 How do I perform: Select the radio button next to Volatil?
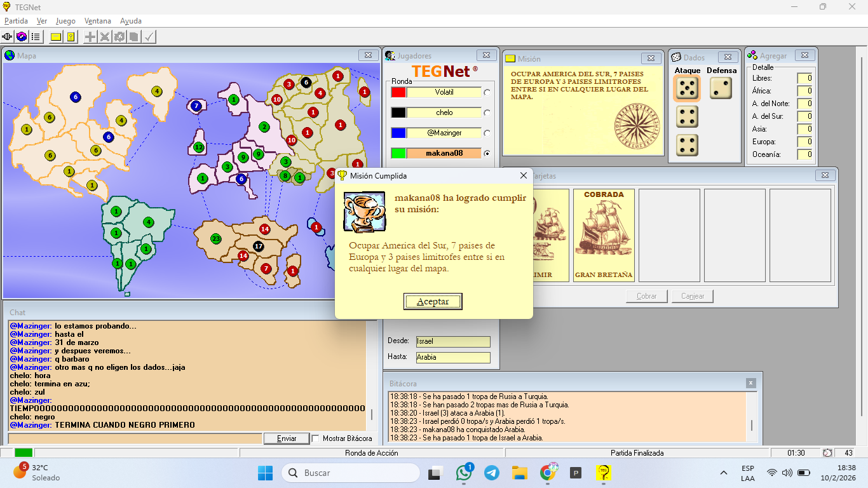coord(487,92)
